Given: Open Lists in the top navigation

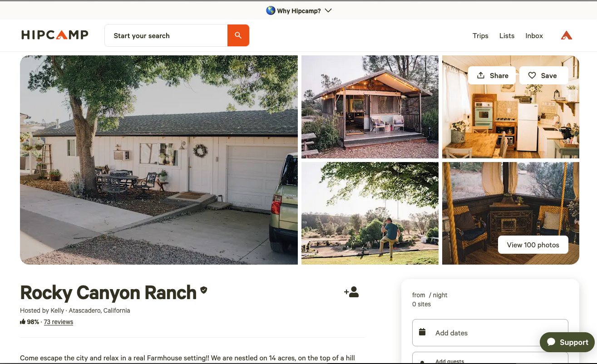Looking at the screenshot, I should click(507, 36).
